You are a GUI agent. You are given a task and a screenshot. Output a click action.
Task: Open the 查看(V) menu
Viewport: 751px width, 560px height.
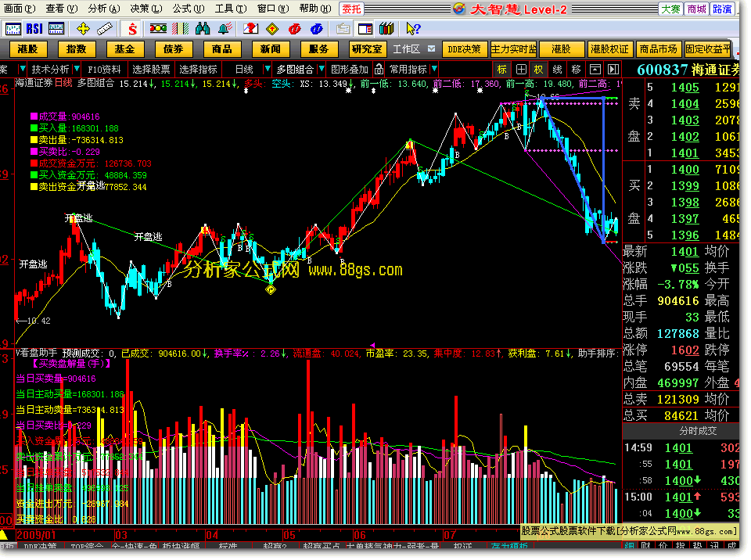click(x=62, y=9)
